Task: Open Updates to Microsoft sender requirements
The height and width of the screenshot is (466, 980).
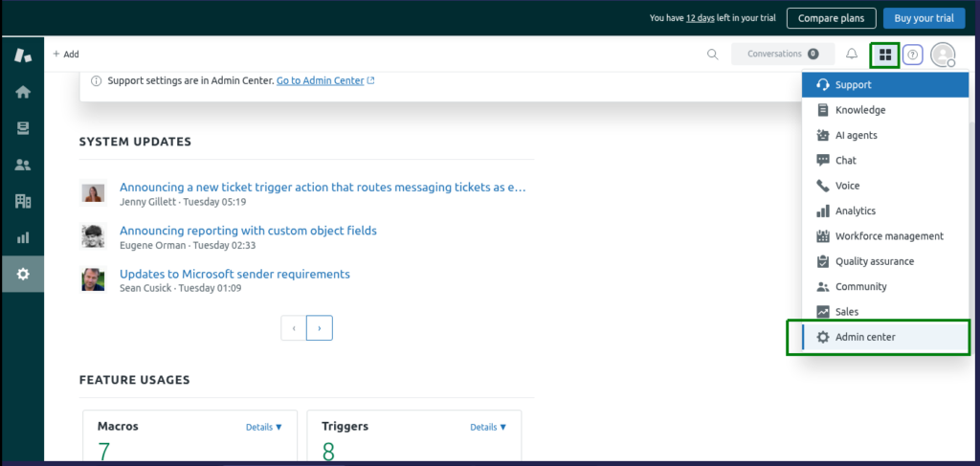Action: pyautogui.click(x=234, y=275)
